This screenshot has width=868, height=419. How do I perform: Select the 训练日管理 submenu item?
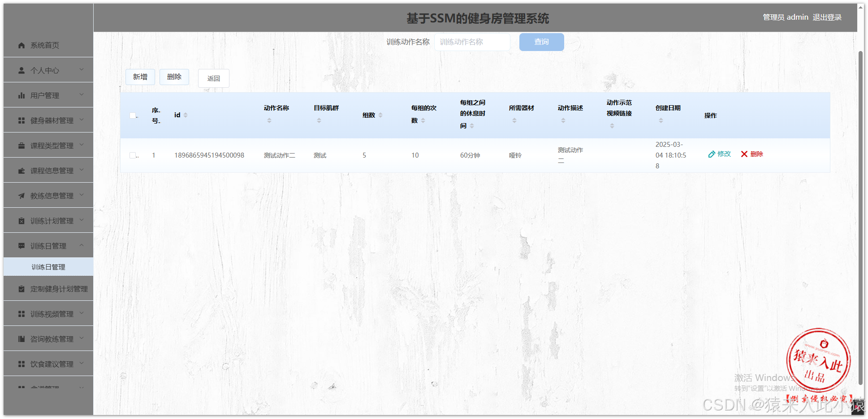[x=48, y=267]
